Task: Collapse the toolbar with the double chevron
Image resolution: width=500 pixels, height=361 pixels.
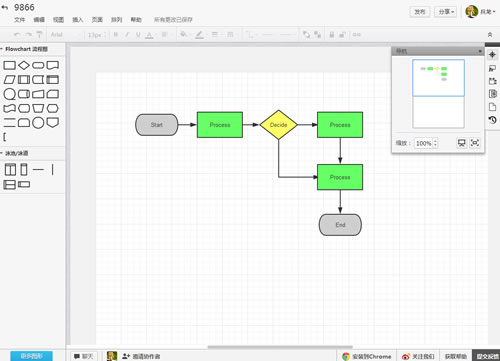Action: click(490, 35)
